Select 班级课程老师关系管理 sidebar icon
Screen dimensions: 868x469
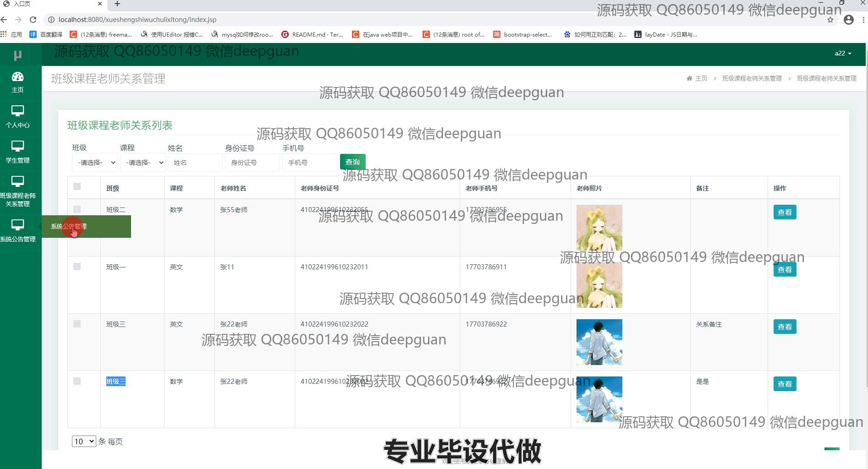tap(17, 182)
